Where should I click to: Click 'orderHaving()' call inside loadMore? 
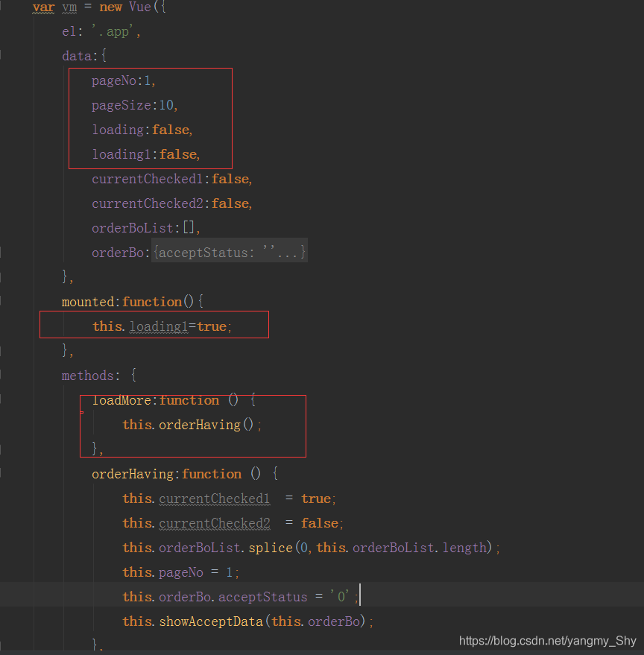click(206, 425)
